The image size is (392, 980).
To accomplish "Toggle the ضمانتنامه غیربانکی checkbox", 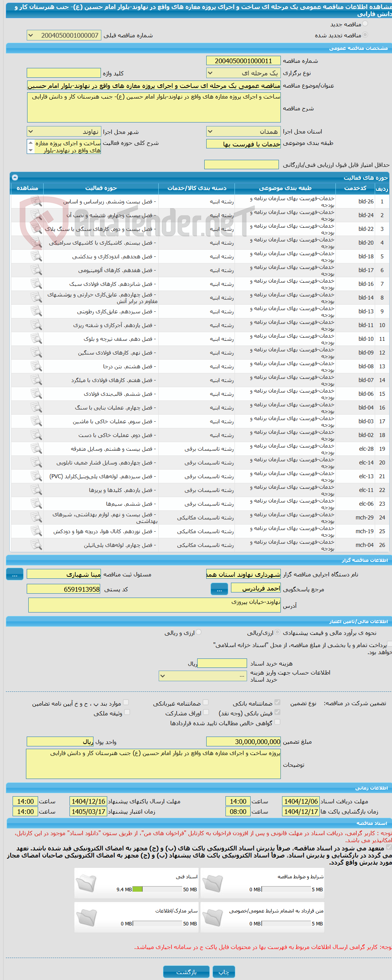I will pos(205,702).
